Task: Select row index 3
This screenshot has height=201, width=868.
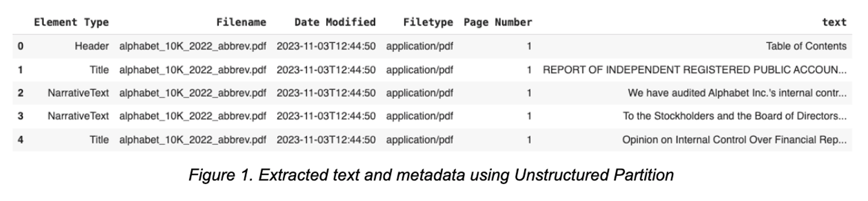Action: [x=20, y=116]
